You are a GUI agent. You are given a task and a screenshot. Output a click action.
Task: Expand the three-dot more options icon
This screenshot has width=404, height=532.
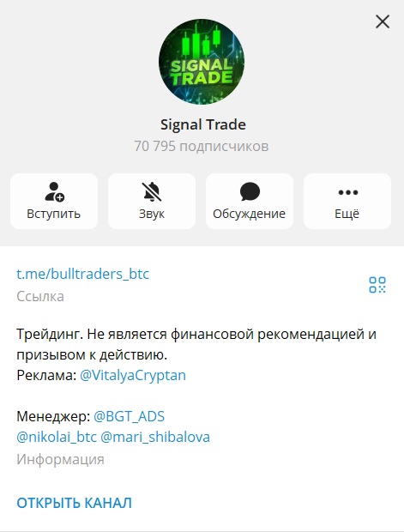click(347, 192)
